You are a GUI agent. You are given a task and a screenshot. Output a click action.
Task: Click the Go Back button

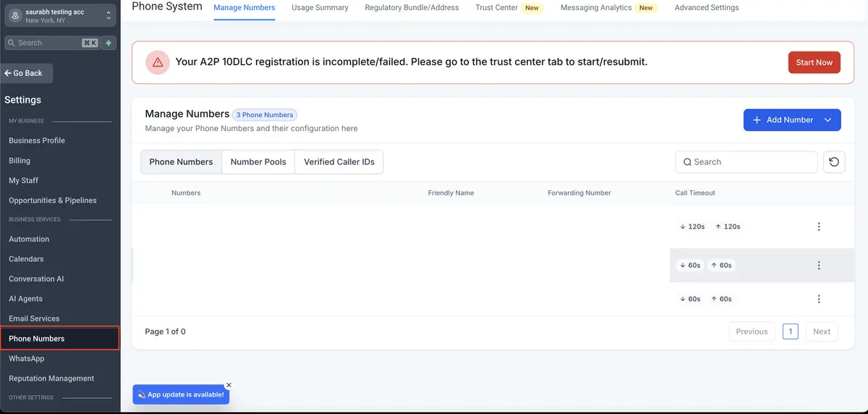28,73
